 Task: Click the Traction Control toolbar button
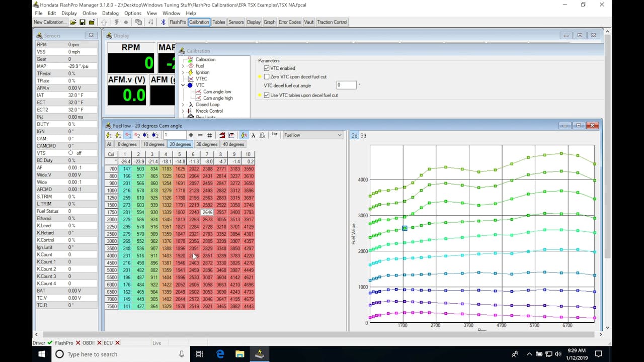click(x=332, y=22)
